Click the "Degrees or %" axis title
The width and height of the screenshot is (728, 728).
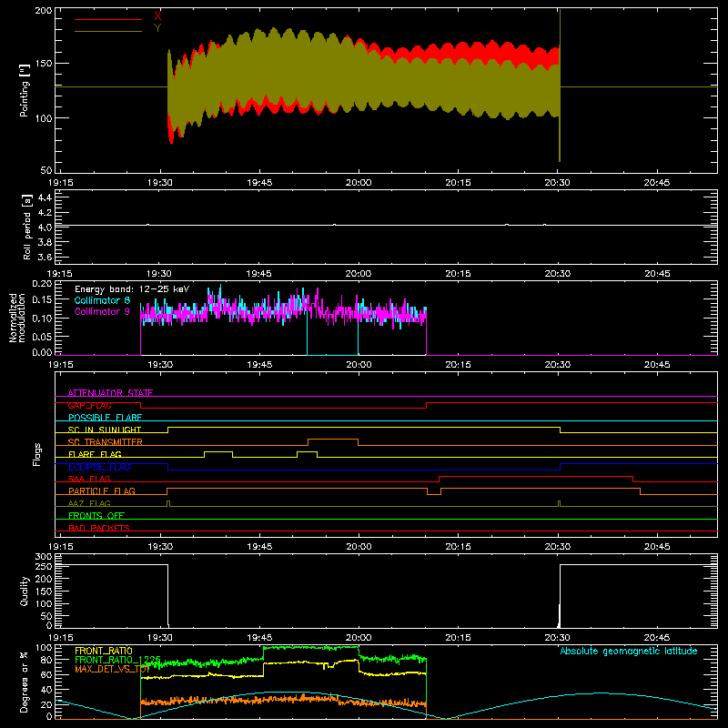[25, 682]
